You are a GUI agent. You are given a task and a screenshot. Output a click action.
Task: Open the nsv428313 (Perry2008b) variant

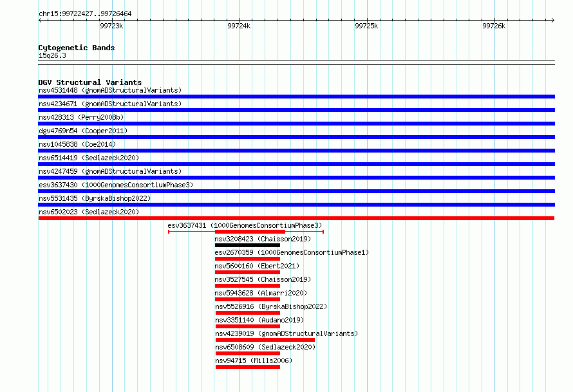tap(81, 117)
